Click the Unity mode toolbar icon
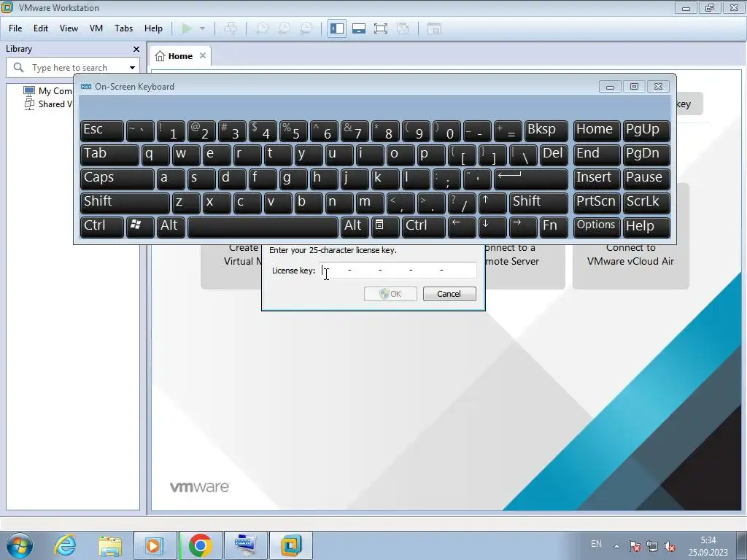Screen dimensions: 747x560 click(403, 28)
